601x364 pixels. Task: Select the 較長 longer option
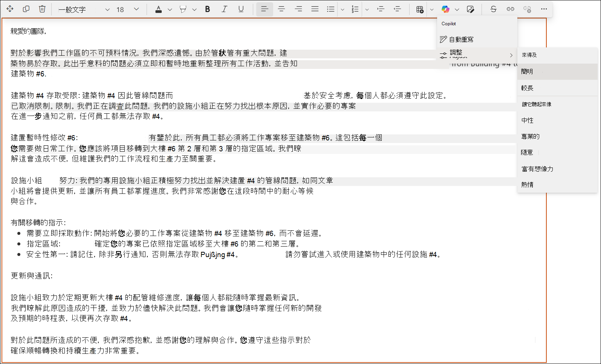557,88
